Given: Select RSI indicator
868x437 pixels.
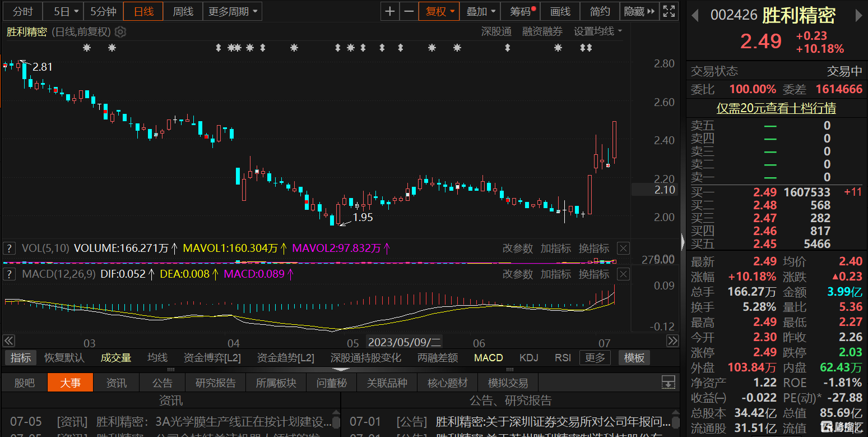Looking at the screenshot, I should (563, 357).
